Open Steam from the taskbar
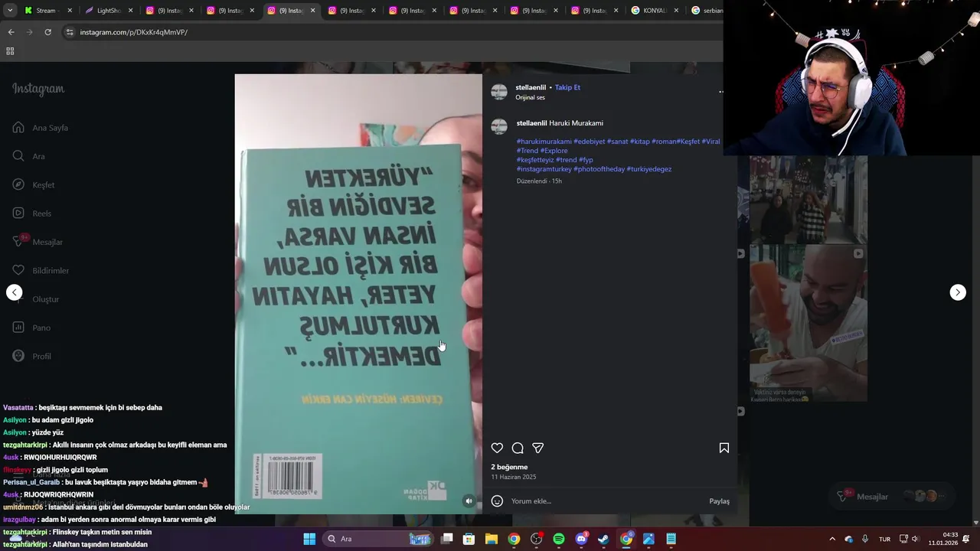The width and height of the screenshot is (980, 551). 603,539
